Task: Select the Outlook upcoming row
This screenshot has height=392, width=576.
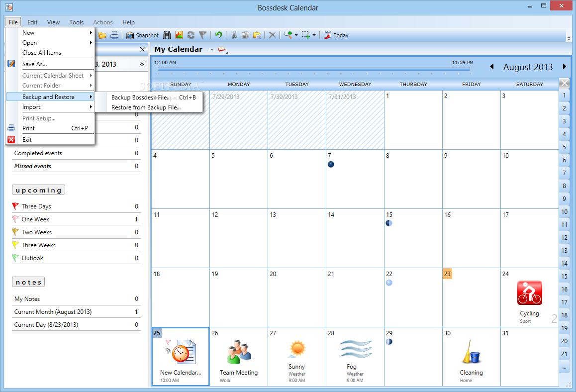Action: pyautogui.click(x=77, y=258)
